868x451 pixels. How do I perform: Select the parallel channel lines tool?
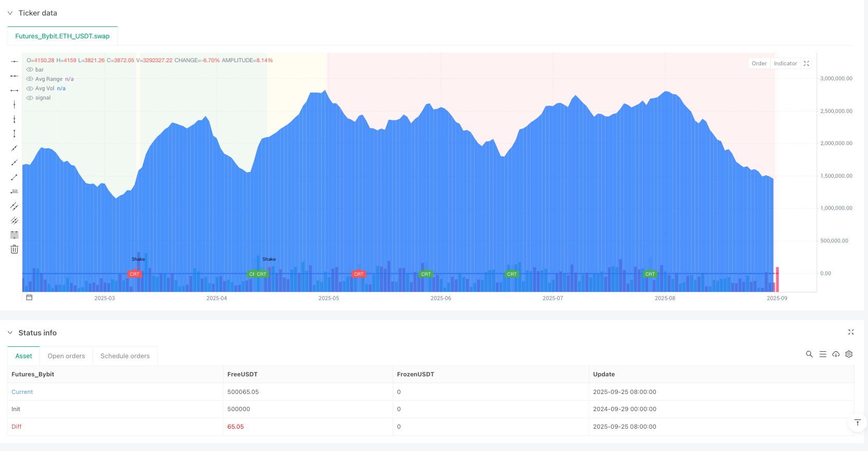coord(14,206)
